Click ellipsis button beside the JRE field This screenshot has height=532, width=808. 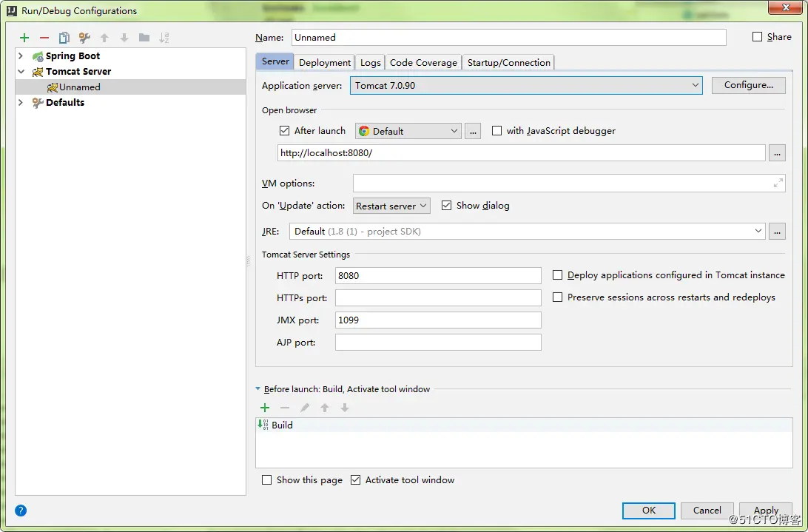point(777,232)
